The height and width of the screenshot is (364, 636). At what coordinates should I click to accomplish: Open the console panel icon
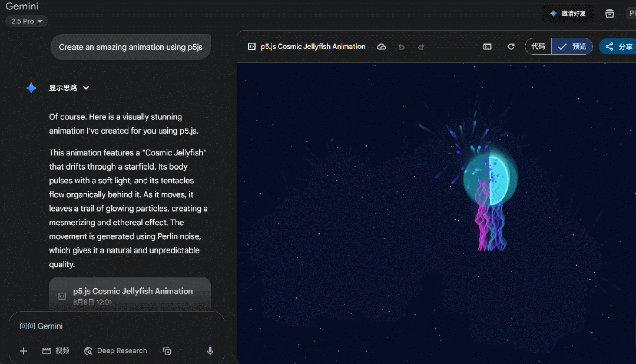click(x=487, y=47)
